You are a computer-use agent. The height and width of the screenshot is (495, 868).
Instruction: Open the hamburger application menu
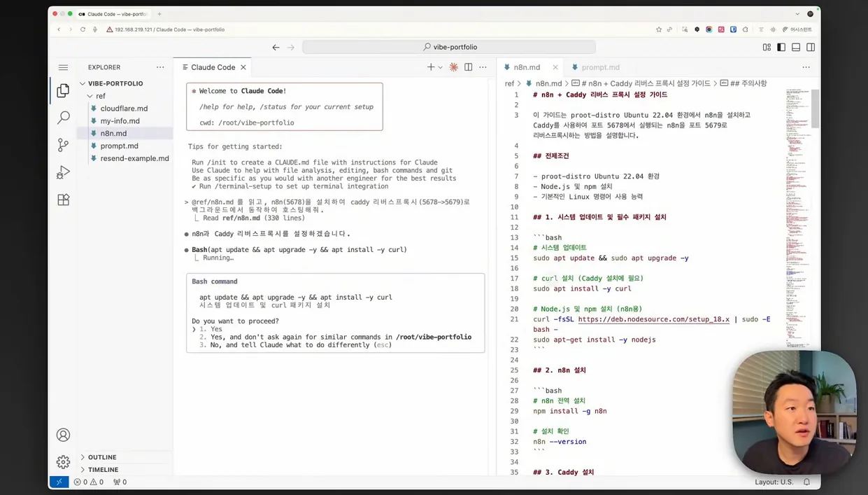[x=63, y=67]
